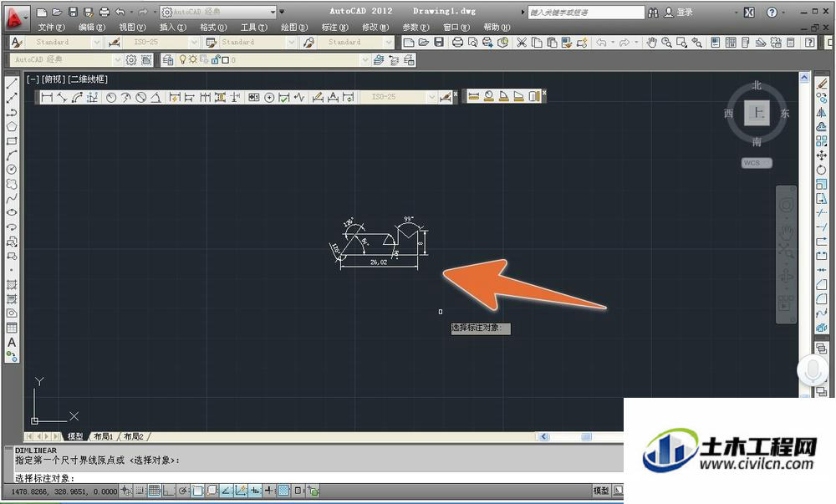Open the Layer Properties Manager icon
This screenshot has height=504, width=836.
167,60
